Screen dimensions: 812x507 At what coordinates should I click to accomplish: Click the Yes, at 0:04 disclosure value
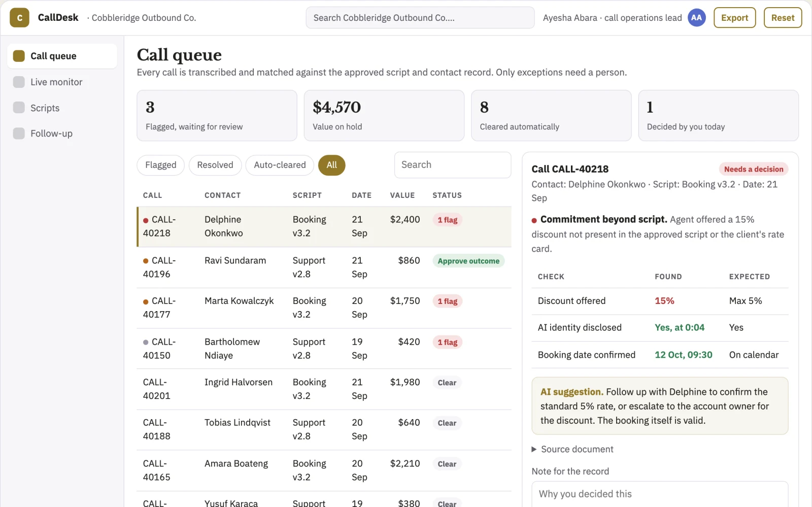coord(680,327)
